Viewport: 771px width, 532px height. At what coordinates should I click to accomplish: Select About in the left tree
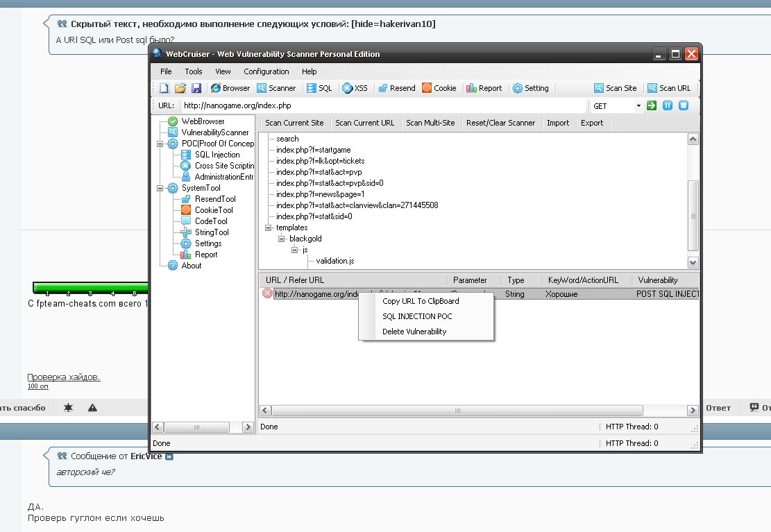192,266
